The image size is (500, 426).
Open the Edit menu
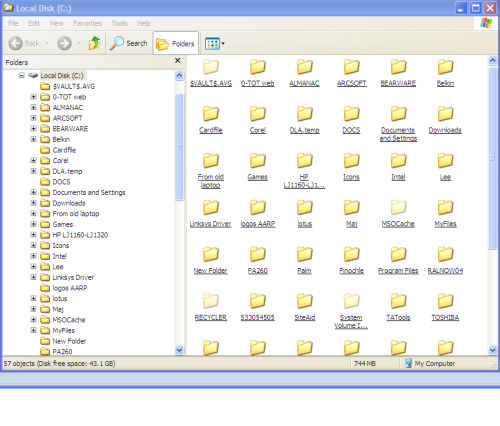(34, 23)
